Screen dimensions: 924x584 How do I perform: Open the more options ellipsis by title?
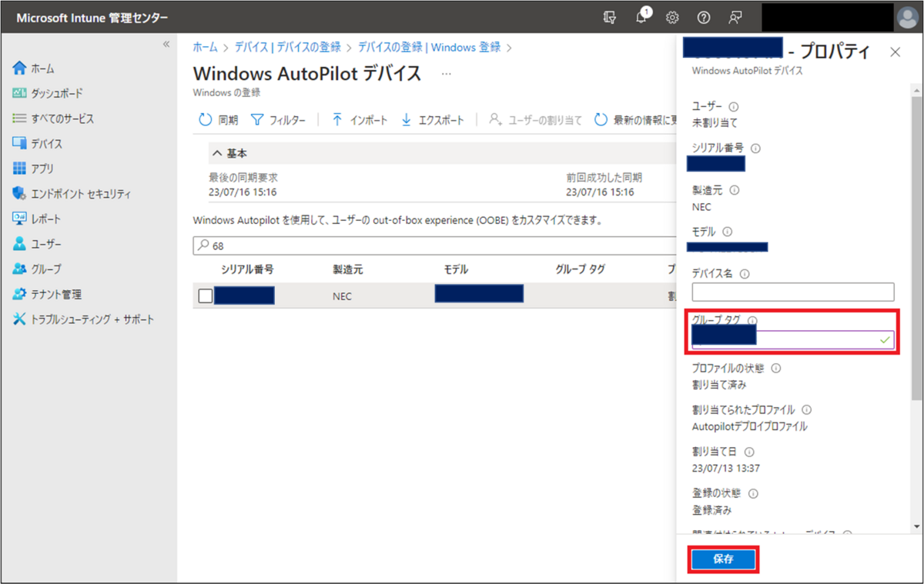point(446,74)
